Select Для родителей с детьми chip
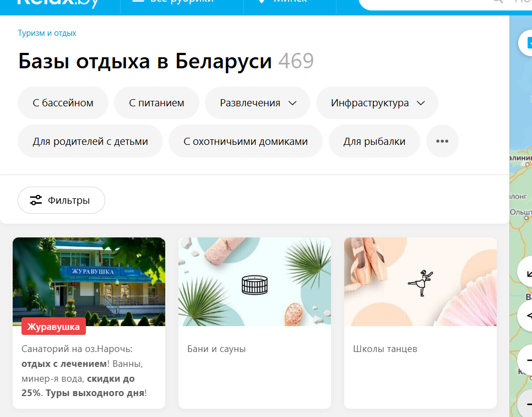The height and width of the screenshot is (417, 532). point(90,141)
